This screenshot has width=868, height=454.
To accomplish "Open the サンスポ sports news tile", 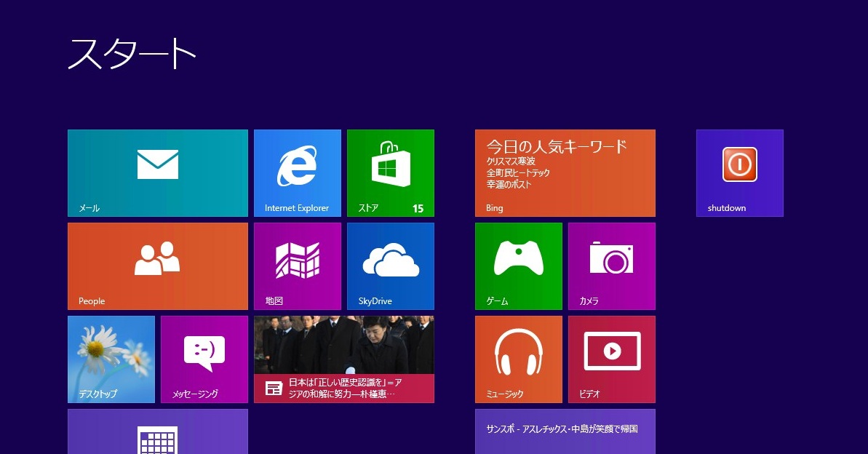I will tap(565, 431).
